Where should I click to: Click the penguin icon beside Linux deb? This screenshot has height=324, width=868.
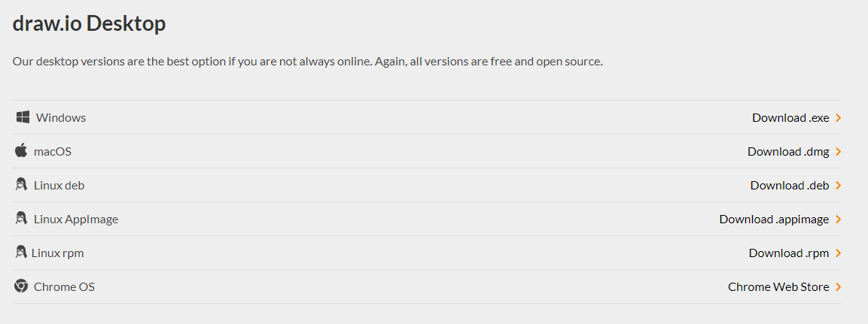tap(21, 185)
